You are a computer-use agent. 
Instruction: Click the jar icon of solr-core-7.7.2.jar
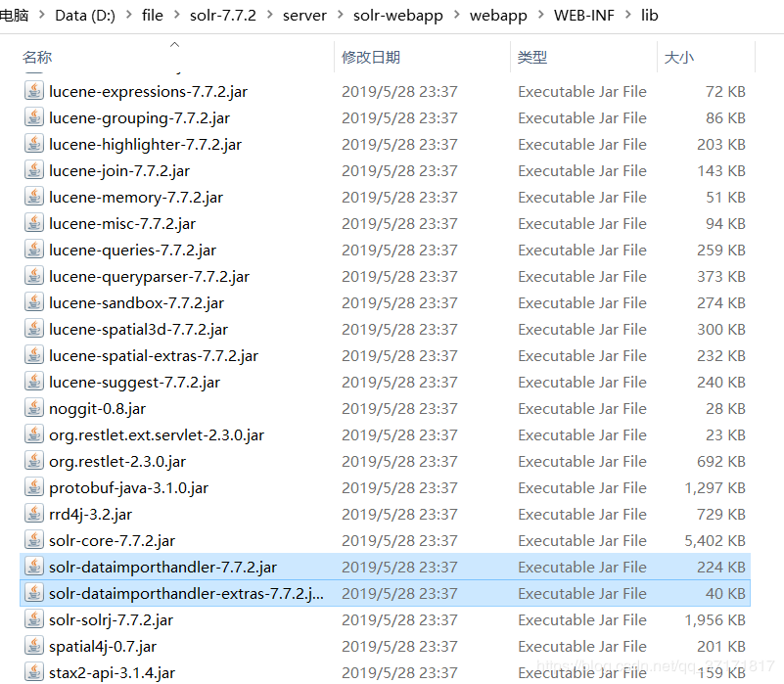click(x=34, y=541)
